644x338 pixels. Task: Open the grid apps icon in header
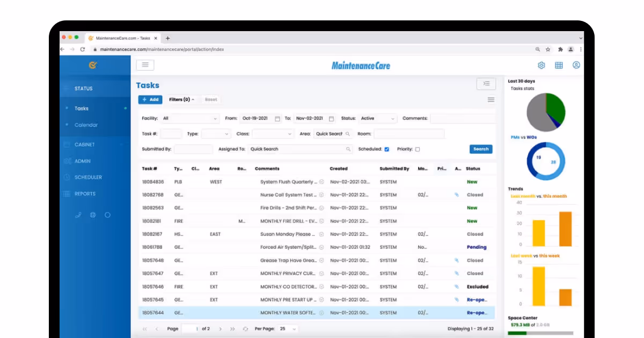pyautogui.click(x=559, y=65)
